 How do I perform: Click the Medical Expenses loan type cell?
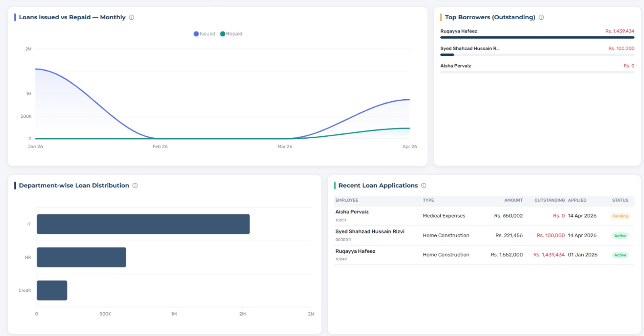(444, 216)
